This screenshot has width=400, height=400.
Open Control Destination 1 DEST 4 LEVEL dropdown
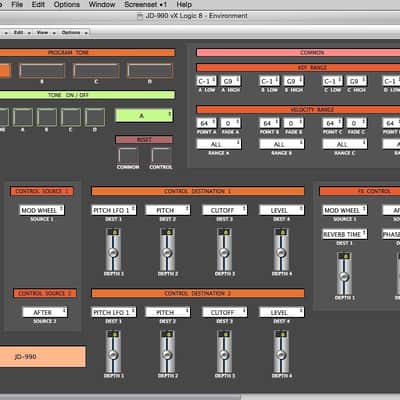pyautogui.click(x=282, y=210)
